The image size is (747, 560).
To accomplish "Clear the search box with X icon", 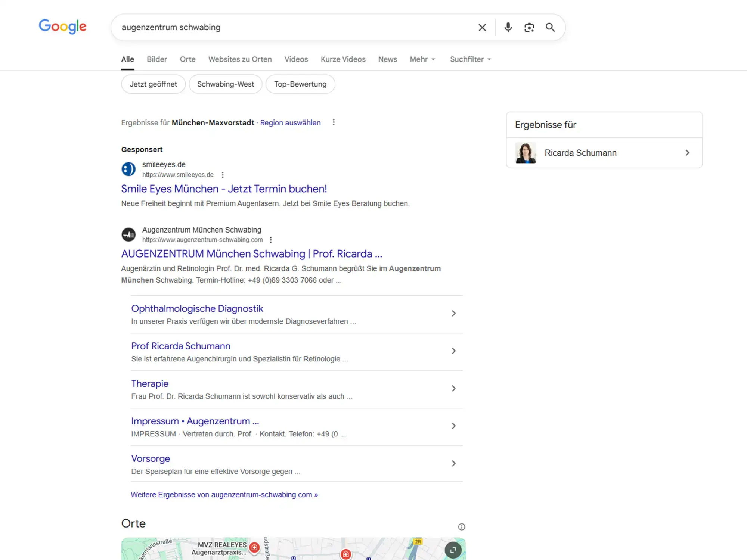I will click(x=482, y=27).
